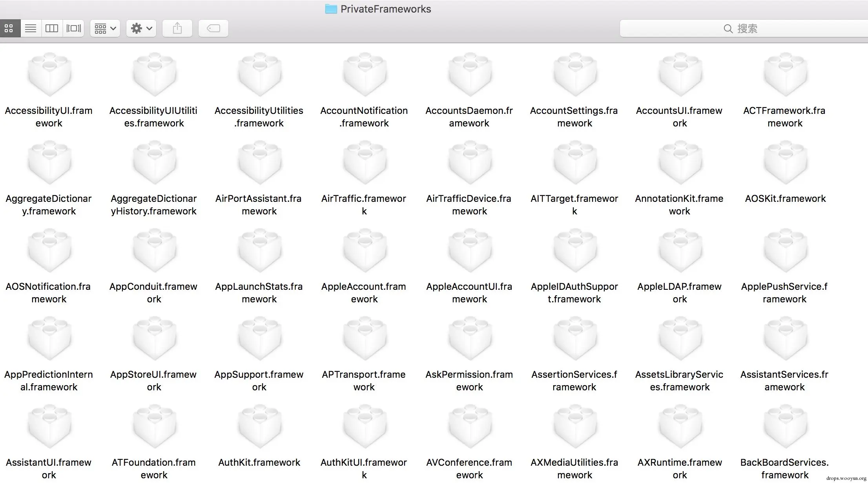
Task: Click the Share toolbar button
Action: point(177,28)
